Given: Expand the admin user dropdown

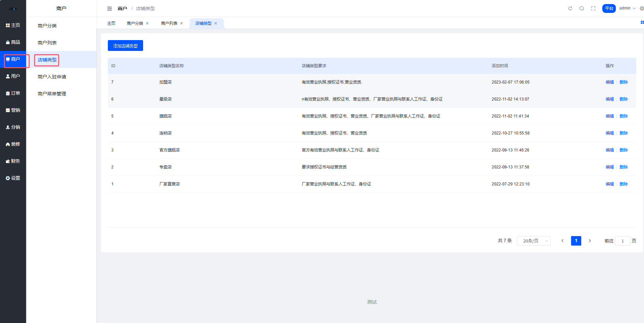Looking at the screenshot, I should pyautogui.click(x=627, y=8).
